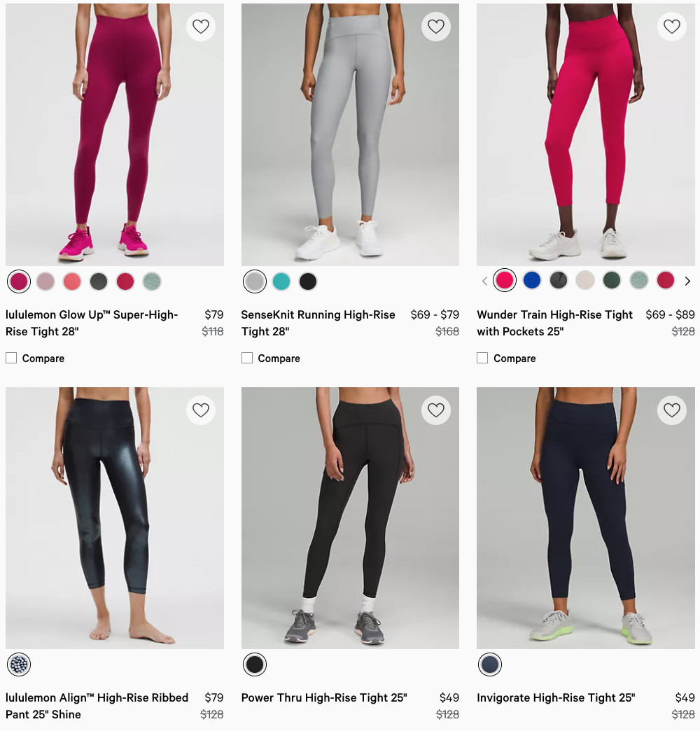Pick coral pink swatch for Glow Up Tight
The width and height of the screenshot is (700, 731).
tap(72, 281)
